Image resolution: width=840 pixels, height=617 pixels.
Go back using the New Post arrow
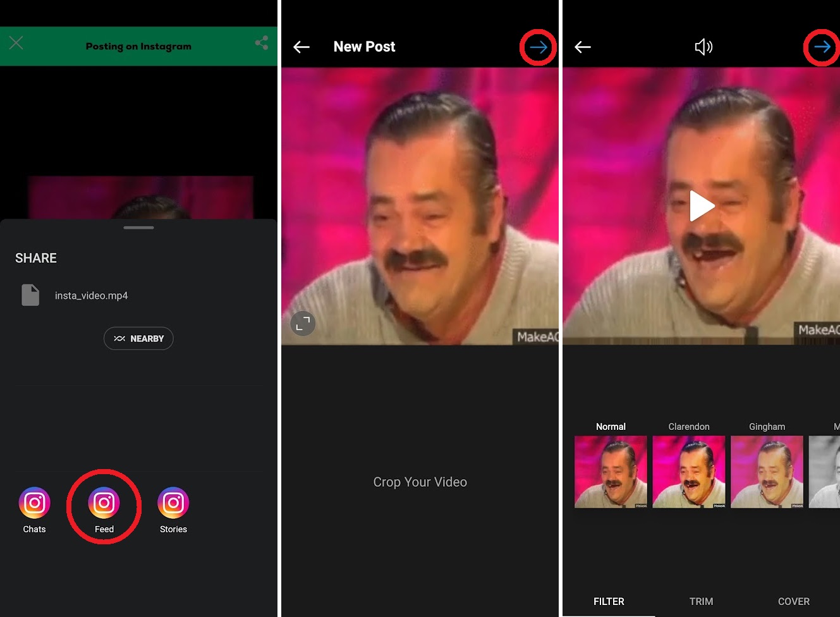(x=301, y=46)
